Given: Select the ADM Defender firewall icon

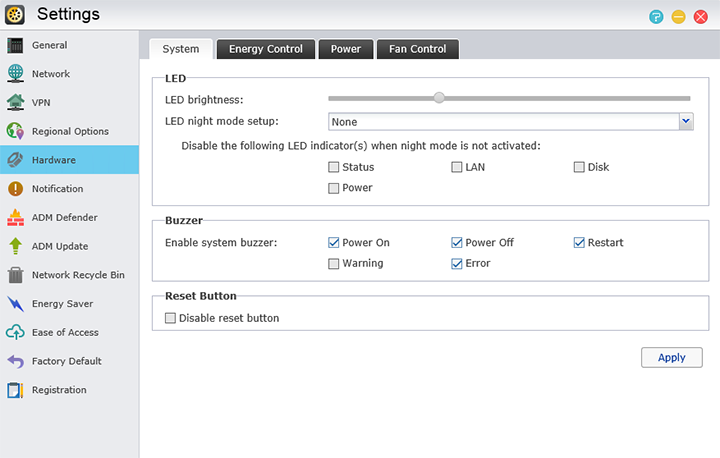Looking at the screenshot, I should pos(15,217).
